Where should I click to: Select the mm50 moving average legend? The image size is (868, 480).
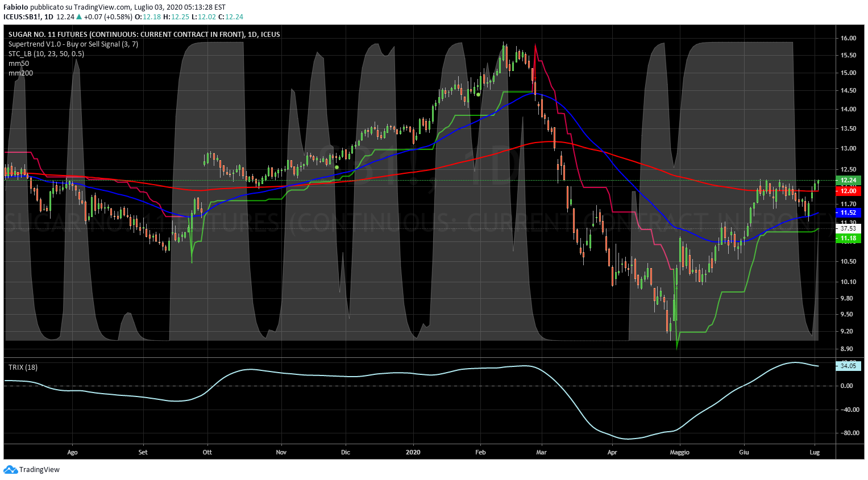click(x=19, y=64)
